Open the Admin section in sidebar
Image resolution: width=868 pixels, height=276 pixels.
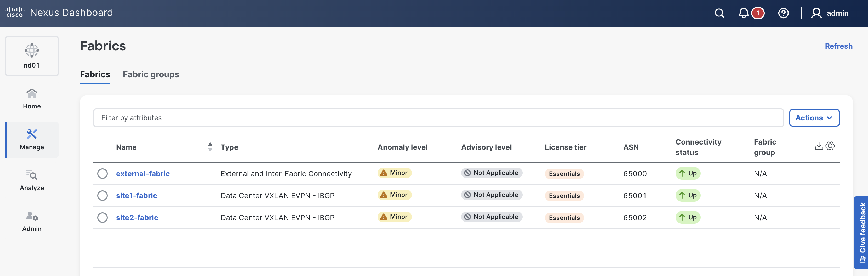32,221
